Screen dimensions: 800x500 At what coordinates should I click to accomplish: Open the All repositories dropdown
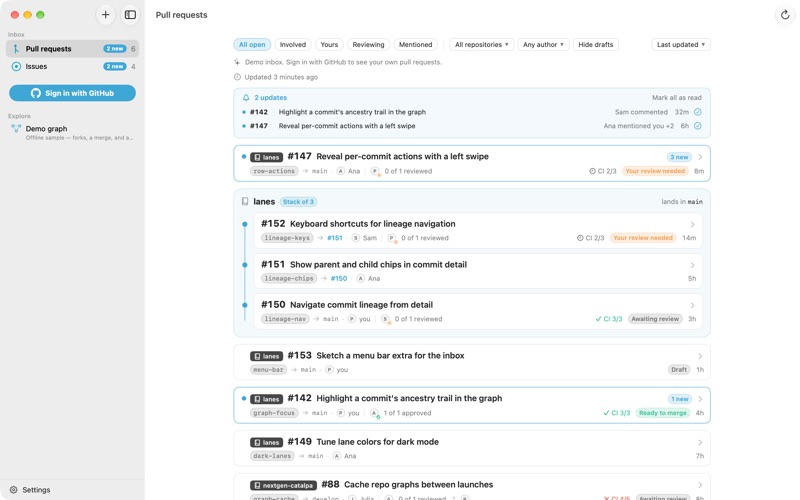(x=482, y=44)
